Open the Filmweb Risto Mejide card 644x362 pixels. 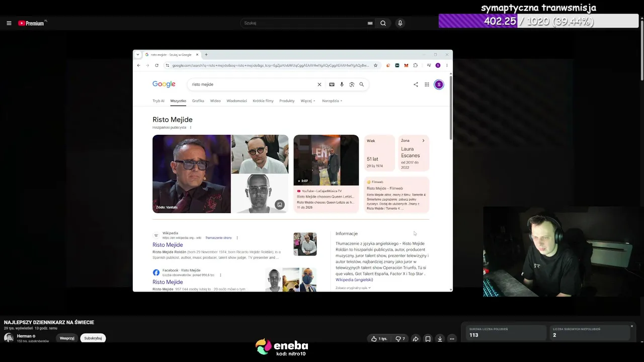(397, 195)
